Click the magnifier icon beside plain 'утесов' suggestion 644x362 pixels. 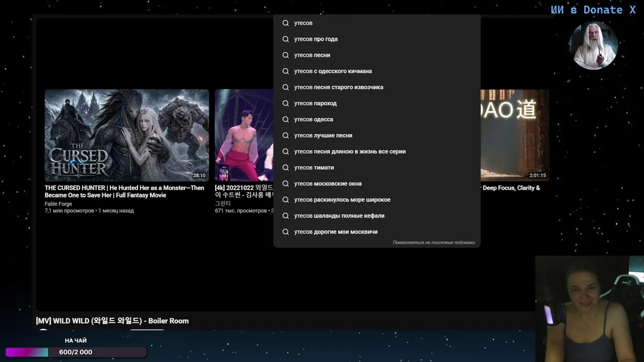(286, 23)
